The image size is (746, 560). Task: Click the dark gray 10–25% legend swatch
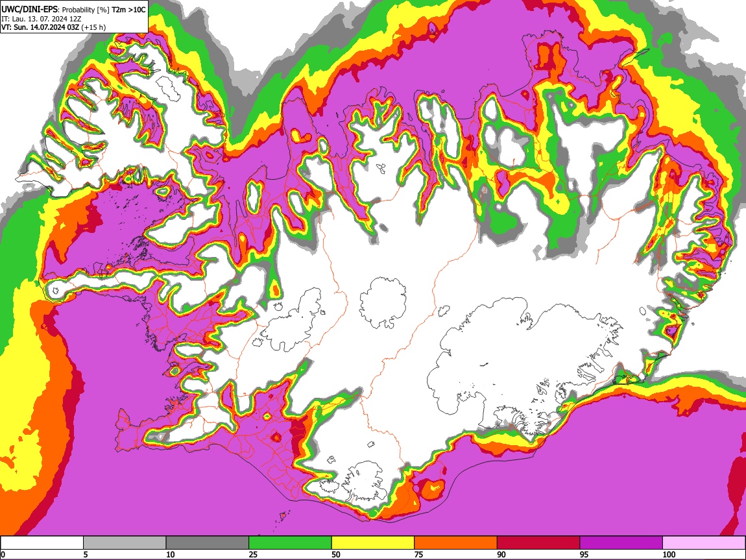click(x=208, y=543)
